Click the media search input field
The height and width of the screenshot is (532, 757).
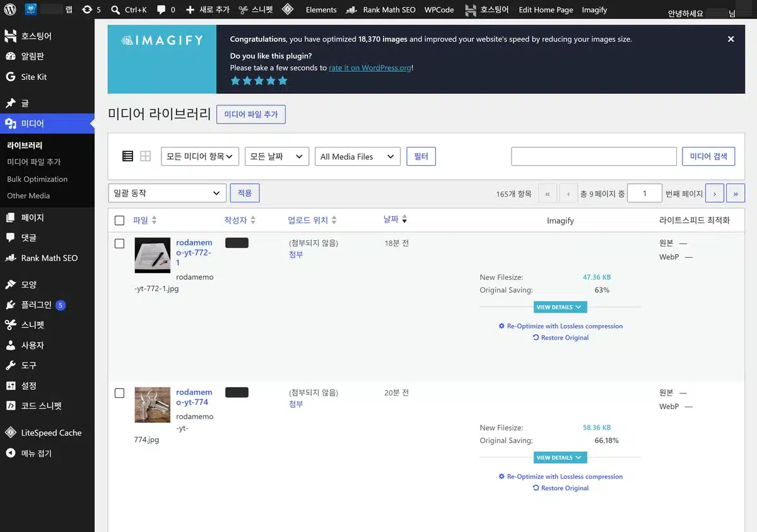(594, 156)
